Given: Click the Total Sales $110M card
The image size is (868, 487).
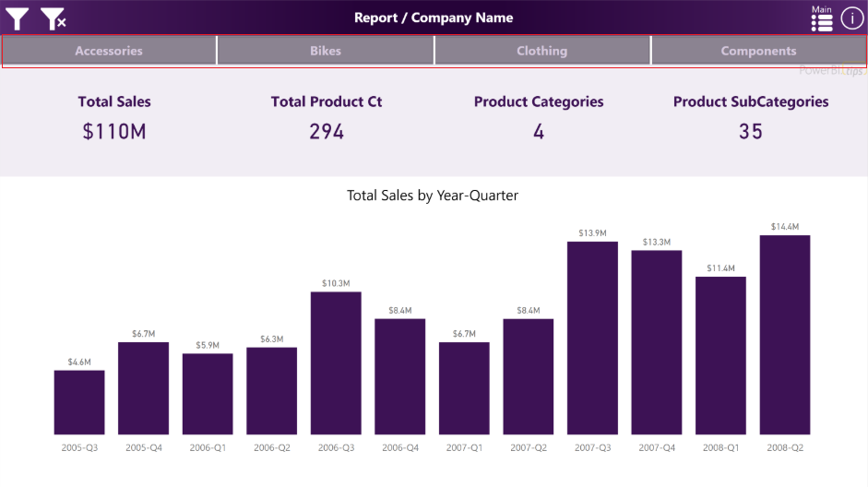Looking at the screenshot, I should point(114,131).
